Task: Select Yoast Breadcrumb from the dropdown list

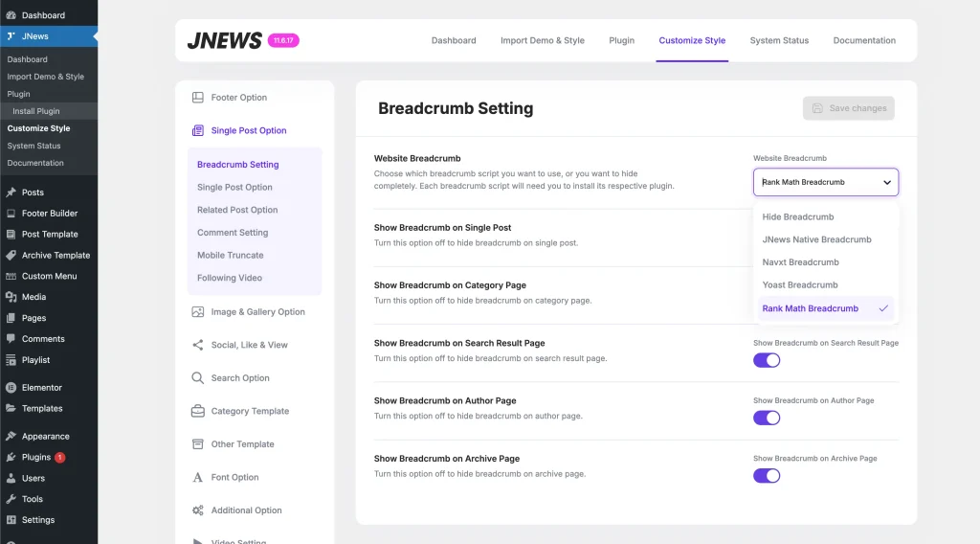Action: [800, 285]
